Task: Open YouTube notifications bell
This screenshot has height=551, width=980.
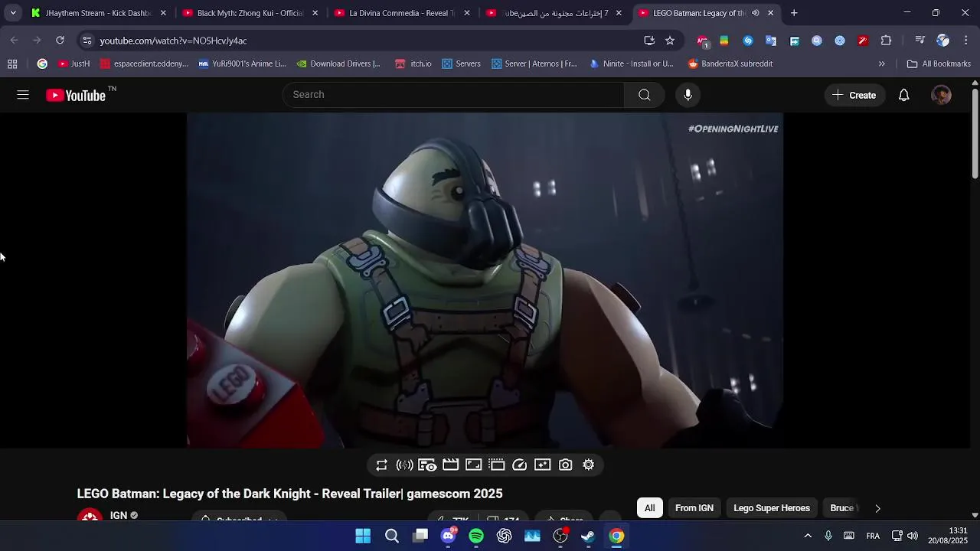Action: tap(904, 95)
